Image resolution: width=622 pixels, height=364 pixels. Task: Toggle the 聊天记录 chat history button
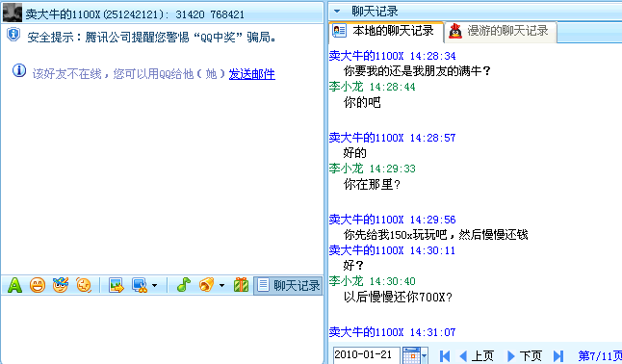click(288, 285)
